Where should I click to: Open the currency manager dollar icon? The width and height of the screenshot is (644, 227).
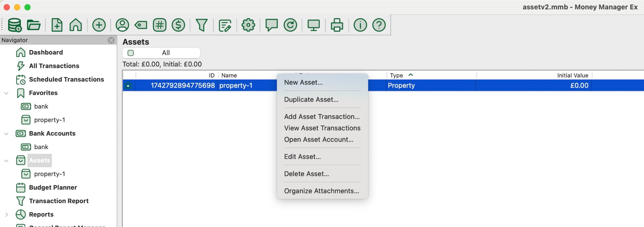[x=178, y=25]
